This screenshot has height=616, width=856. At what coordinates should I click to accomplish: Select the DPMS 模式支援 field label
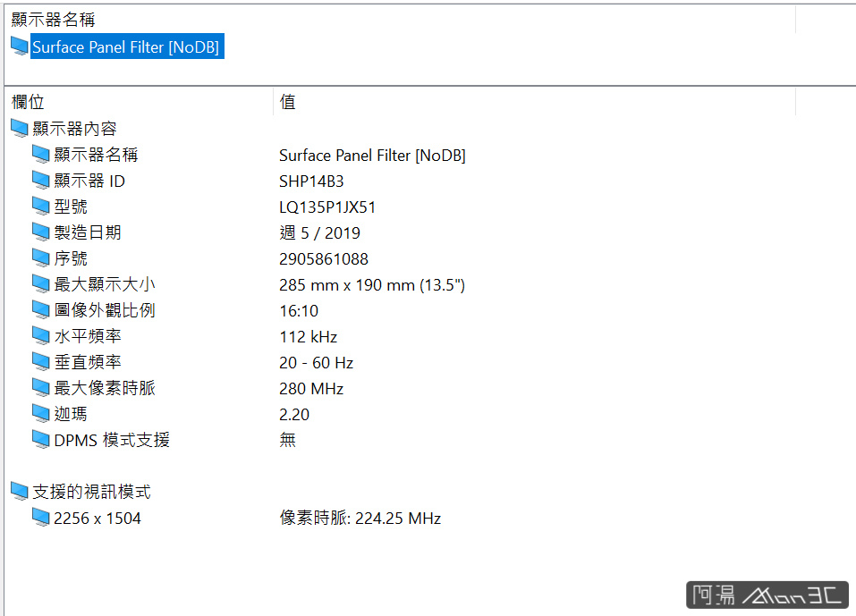(112, 440)
